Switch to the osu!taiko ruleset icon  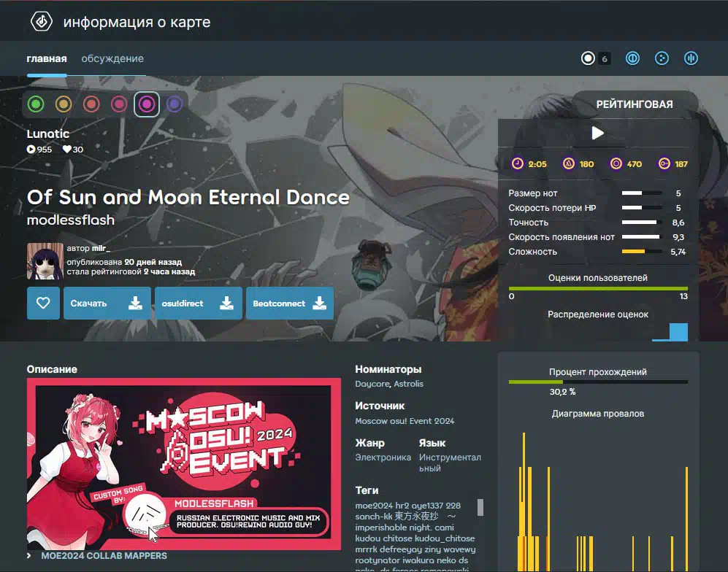pyautogui.click(x=632, y=58)
